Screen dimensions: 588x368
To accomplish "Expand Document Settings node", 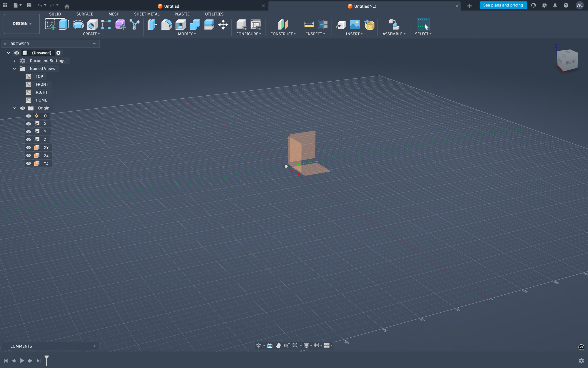I will [14, 61].
